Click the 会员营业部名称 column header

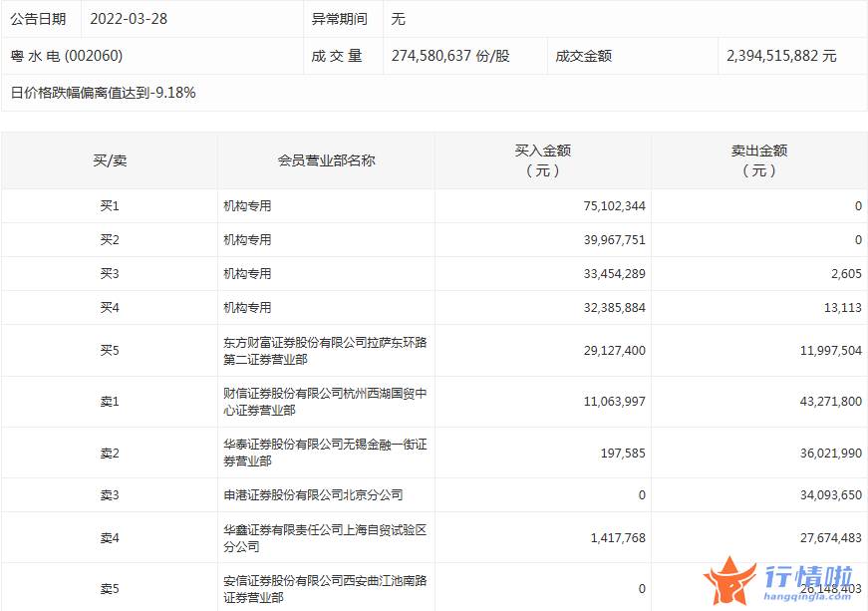[x=326, y=161]
